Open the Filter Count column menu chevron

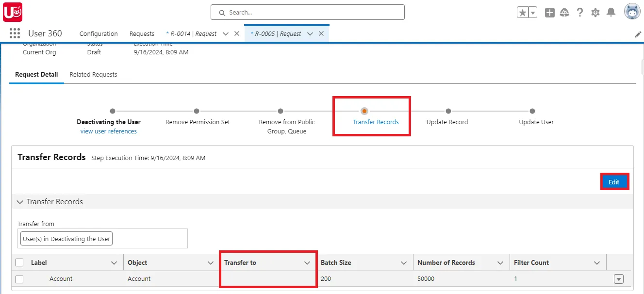597,263
